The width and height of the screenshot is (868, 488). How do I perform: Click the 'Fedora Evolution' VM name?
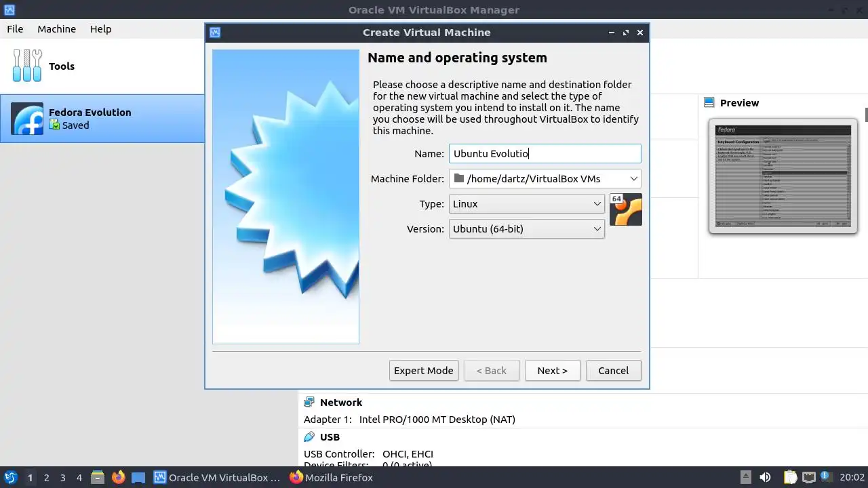tap(90, 112)
